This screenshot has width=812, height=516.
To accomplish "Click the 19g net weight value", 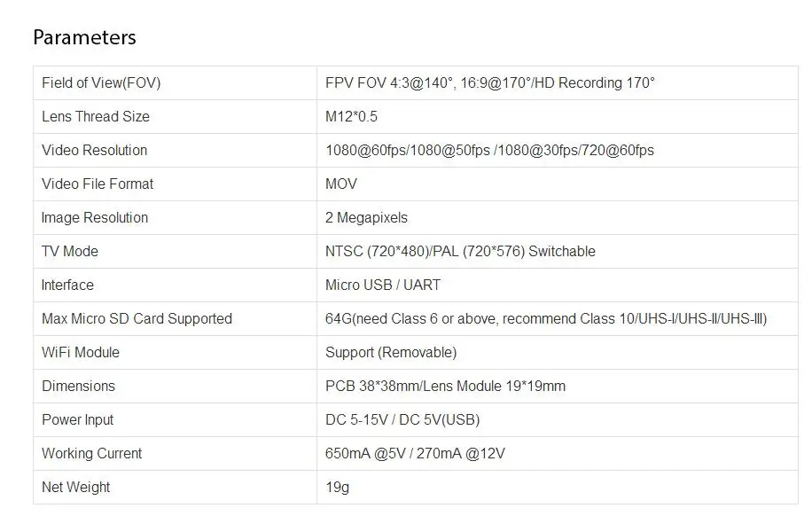I will pos(337,487).
